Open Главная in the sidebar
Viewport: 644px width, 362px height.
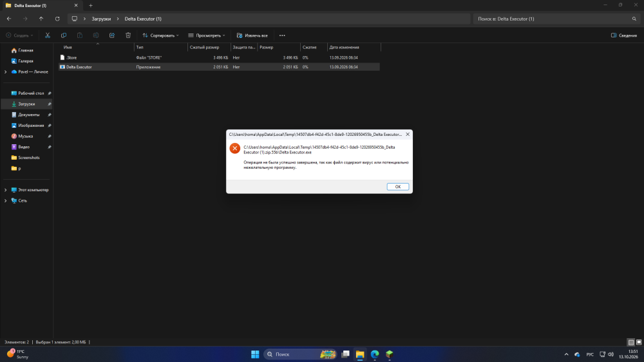point(26,50)
